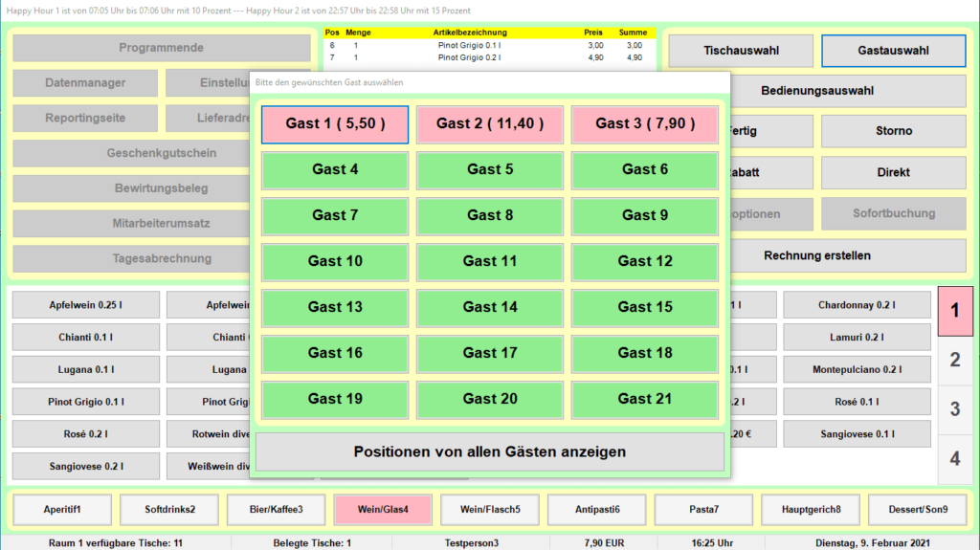This screenshot has height=550, width=980.
Task: Select Gast 2 with 11,40 balance
Action: tap(490, 124)
